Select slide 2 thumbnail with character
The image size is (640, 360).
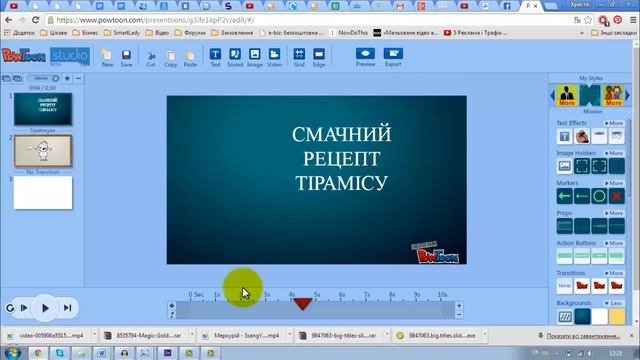[x=43, y=151]
